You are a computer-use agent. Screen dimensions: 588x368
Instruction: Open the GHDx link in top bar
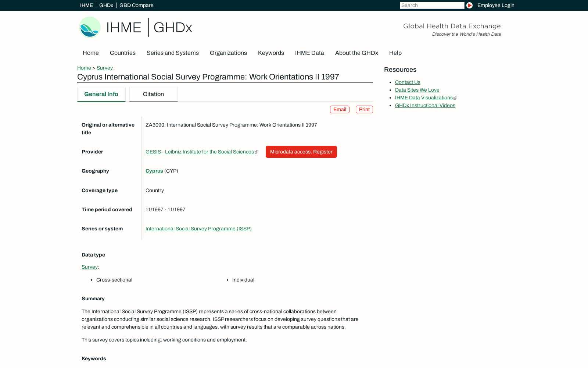click(x=106, y=6)
